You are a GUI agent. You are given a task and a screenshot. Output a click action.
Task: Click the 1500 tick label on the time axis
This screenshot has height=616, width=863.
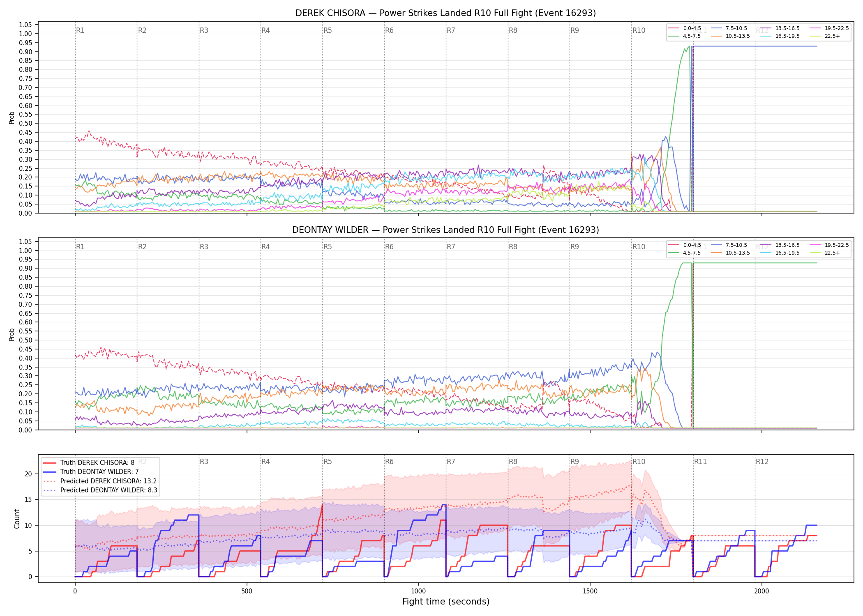click(590, 591)
